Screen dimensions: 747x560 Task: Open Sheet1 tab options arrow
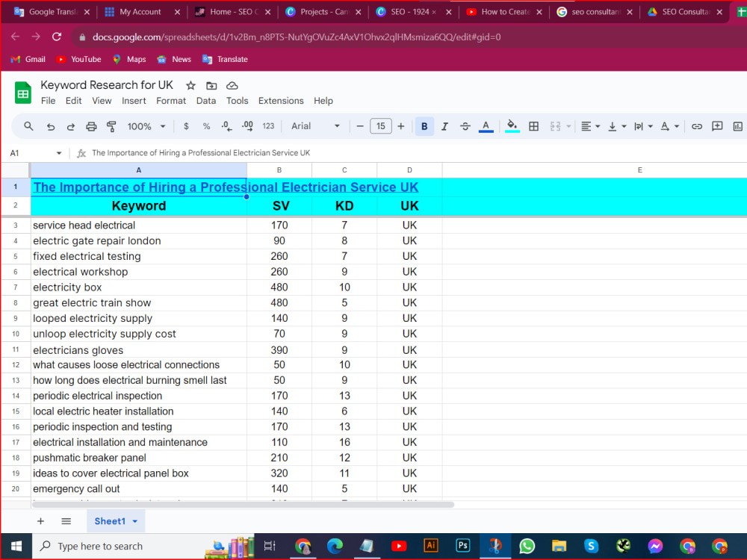pos(134,521)
